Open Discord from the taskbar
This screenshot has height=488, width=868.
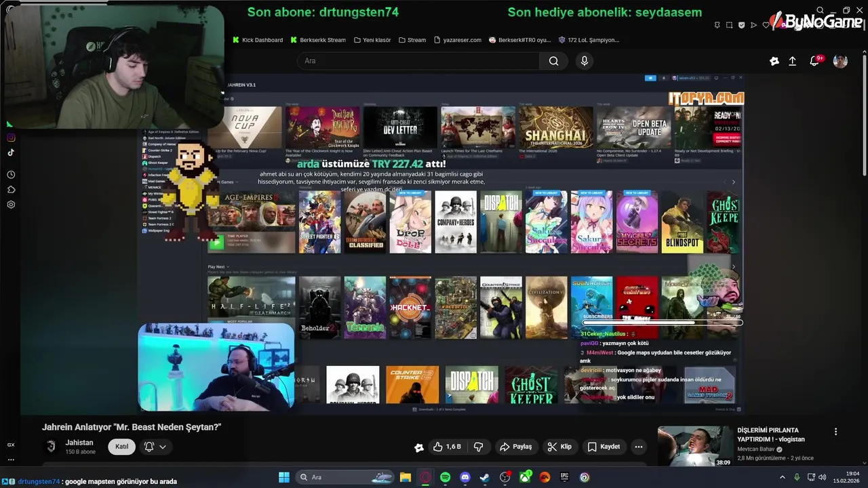(x=465, y=477)
